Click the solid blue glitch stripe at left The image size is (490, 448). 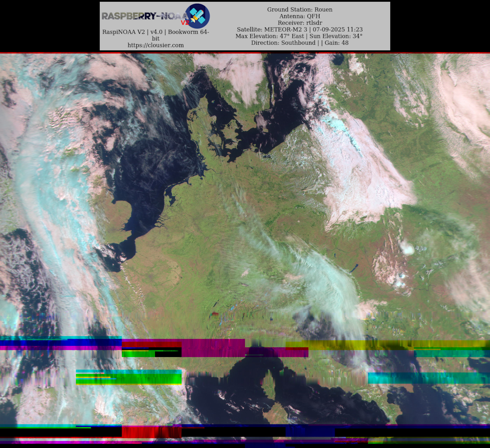tap(61, 343)
